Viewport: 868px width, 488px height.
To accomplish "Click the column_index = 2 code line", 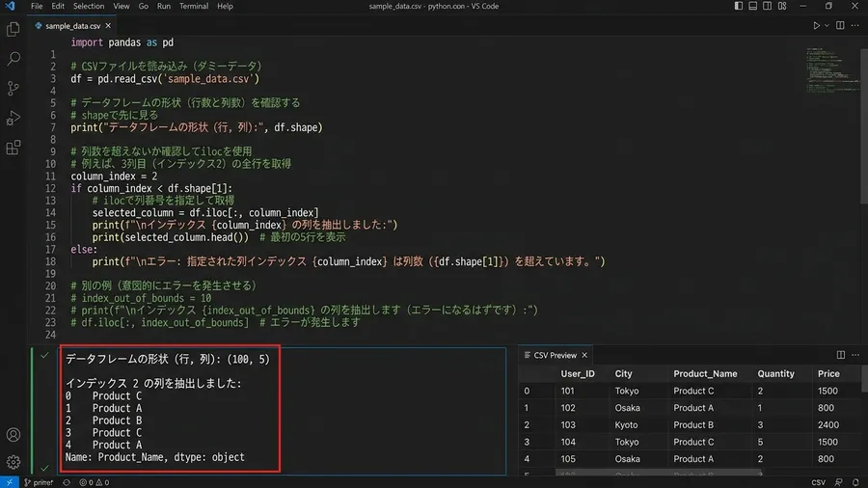I will tap(114, 176).
